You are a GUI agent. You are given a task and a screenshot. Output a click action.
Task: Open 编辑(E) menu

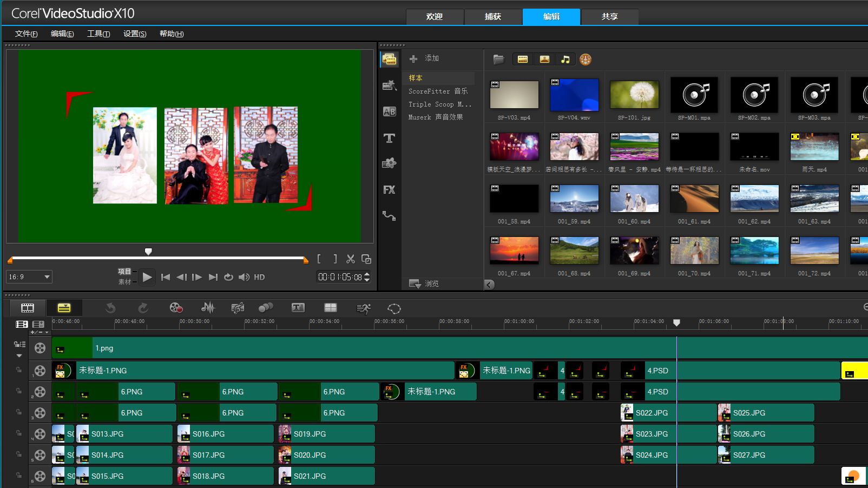[x=62, y=34]
